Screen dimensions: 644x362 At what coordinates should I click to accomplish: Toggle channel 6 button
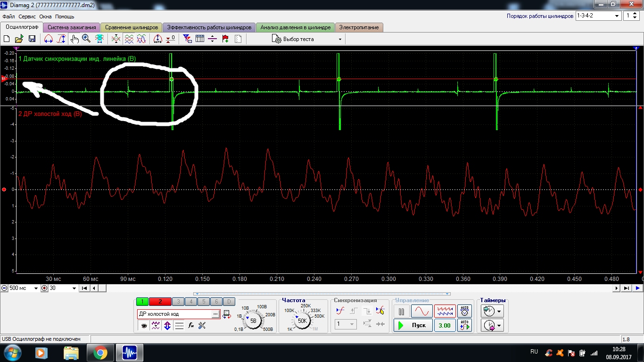tap(216, 302)
